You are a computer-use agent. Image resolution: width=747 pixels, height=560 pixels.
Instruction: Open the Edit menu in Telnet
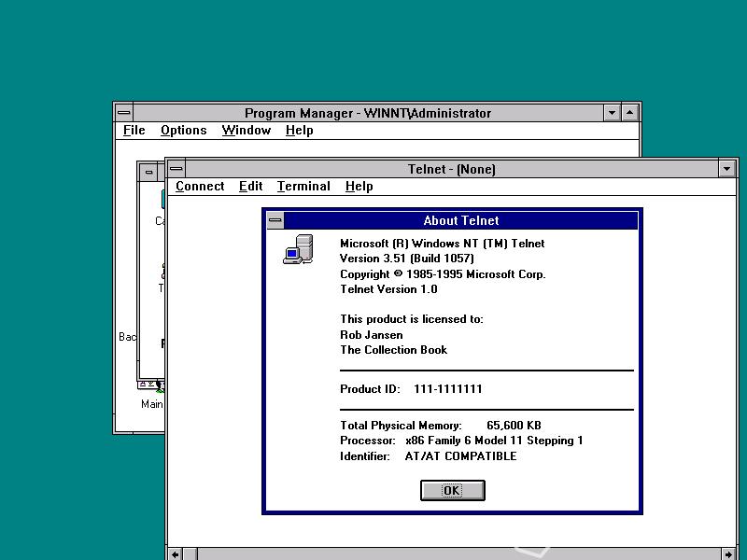click(x=250, y=186)
